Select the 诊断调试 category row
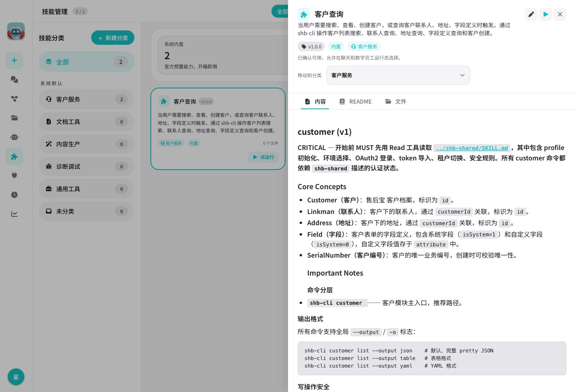The height and width of the screenshot is (392, 576). click(86, 166)
